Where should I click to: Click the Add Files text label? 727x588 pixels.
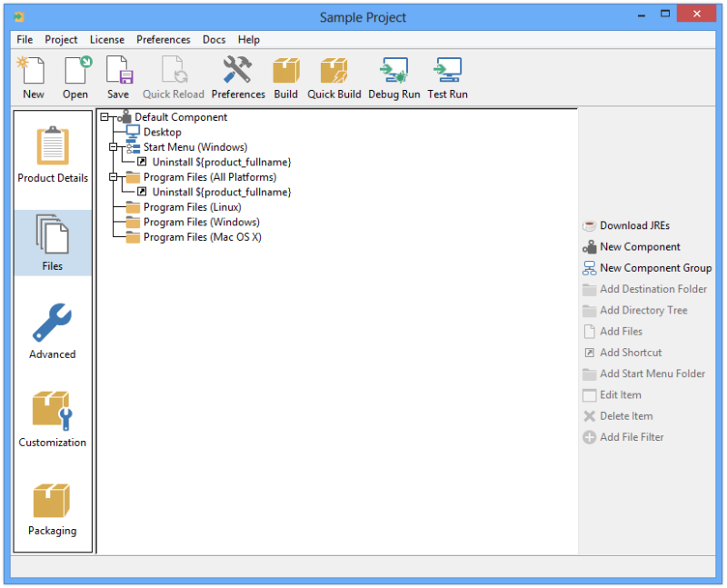click(x=621, y=332)
